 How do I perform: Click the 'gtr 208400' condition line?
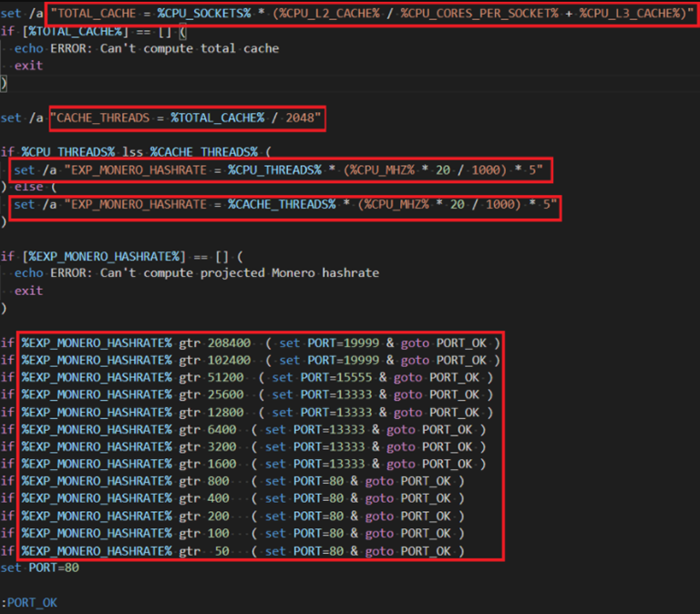click(250, 343)
